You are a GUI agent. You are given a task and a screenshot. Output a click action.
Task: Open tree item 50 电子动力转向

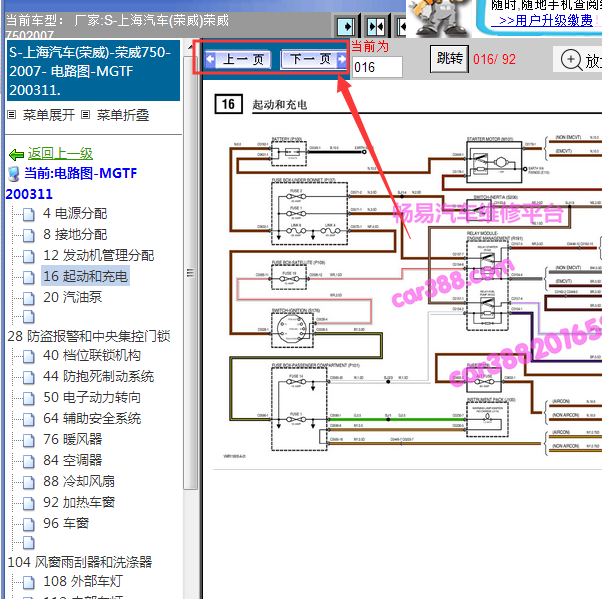pyautogui.click(x=92, y=397)
